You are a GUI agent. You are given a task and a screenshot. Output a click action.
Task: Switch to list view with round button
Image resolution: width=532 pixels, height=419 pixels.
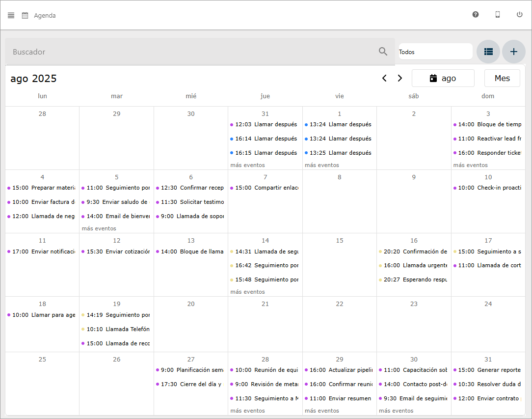[x=488, y=52]
